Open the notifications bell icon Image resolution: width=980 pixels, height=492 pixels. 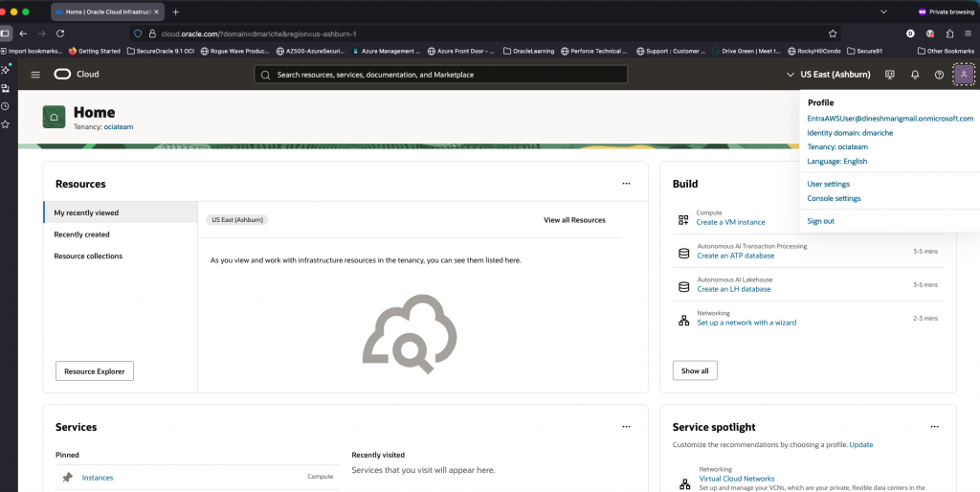pos(915,75)
